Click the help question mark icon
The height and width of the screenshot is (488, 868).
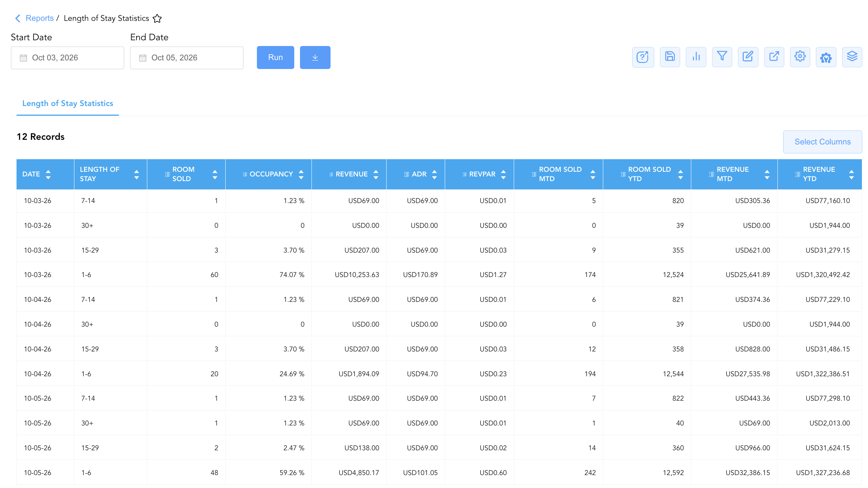click(643, 57)
